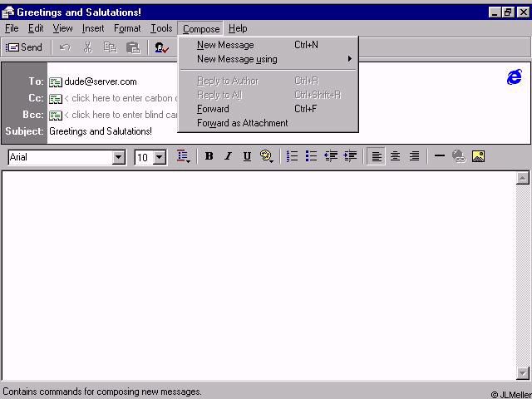Viewport: 532px width, 399px height.
Task: Open the font color palette icon
Action: click(x=267, y=156)
